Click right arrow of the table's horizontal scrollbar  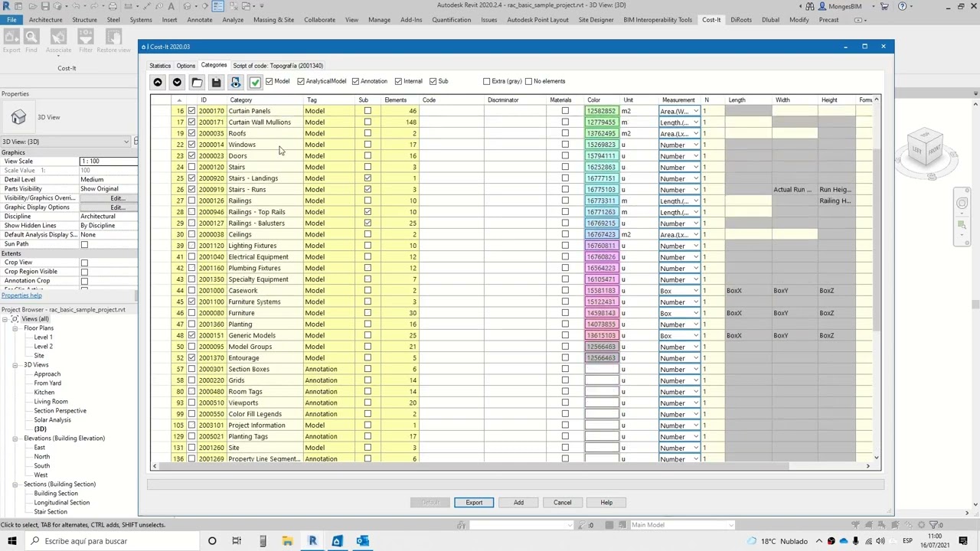867,466
